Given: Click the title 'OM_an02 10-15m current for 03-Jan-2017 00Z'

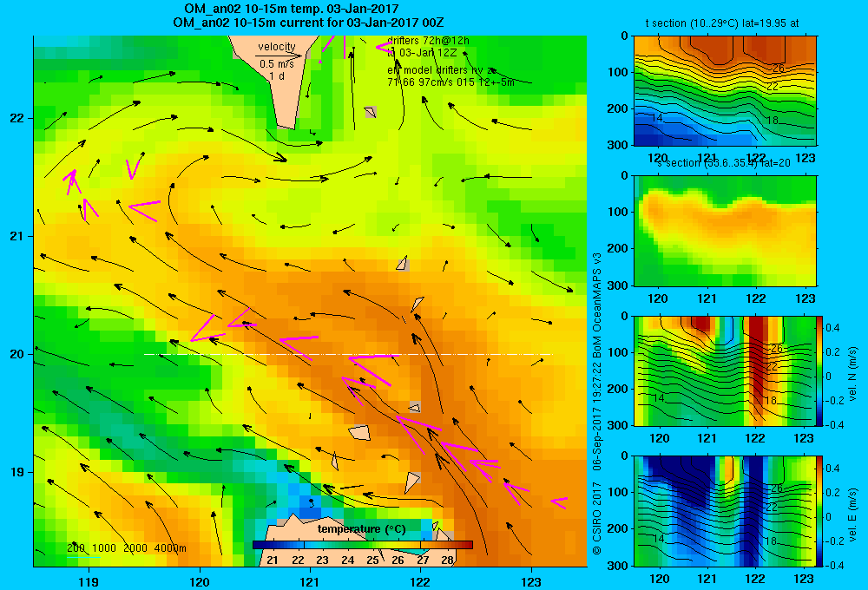Looking at the screenshot, I should coord(308,23).
